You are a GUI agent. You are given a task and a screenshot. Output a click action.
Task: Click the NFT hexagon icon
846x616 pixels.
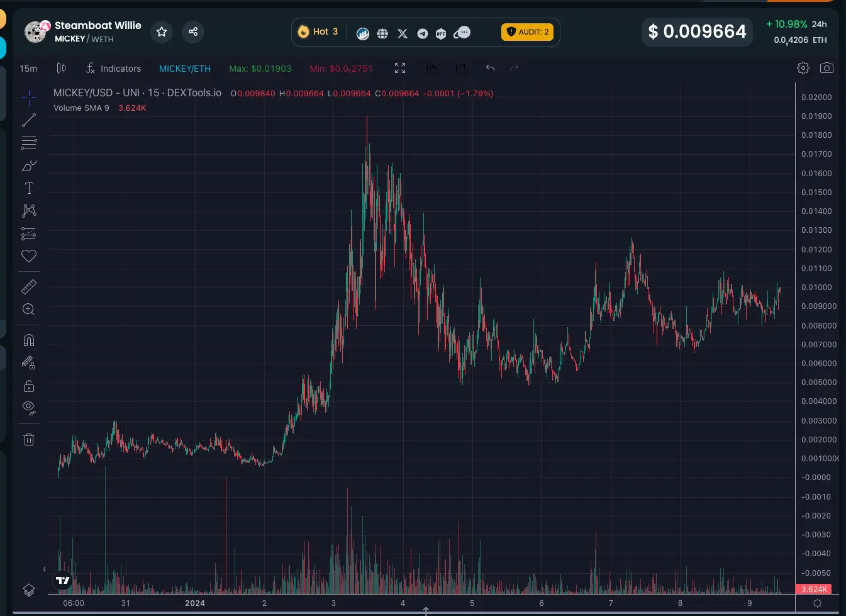tap(441, 33)
